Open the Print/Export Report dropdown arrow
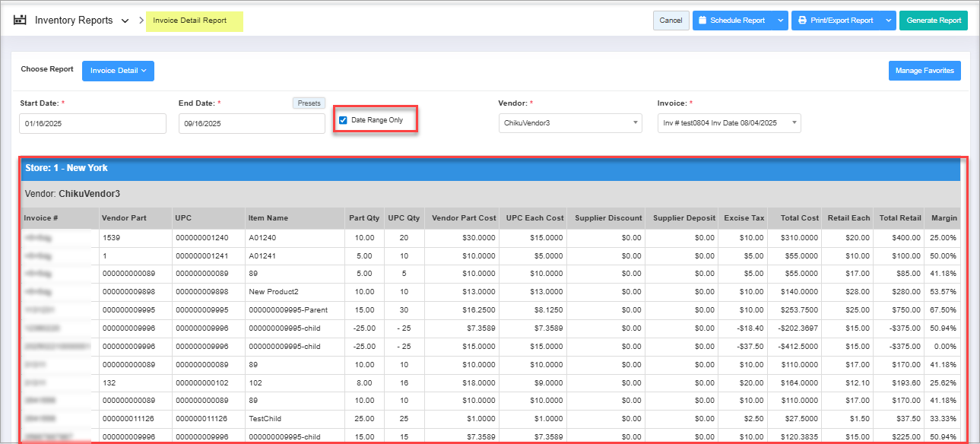Image resolution: width=980 pixels, height=444 pixels. (x=889, y=21)
